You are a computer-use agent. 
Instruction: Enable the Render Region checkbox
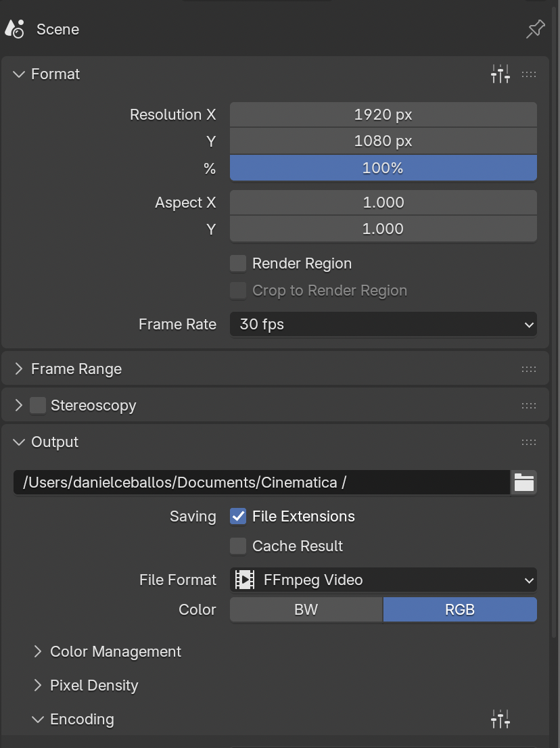[x=238, y=264]
